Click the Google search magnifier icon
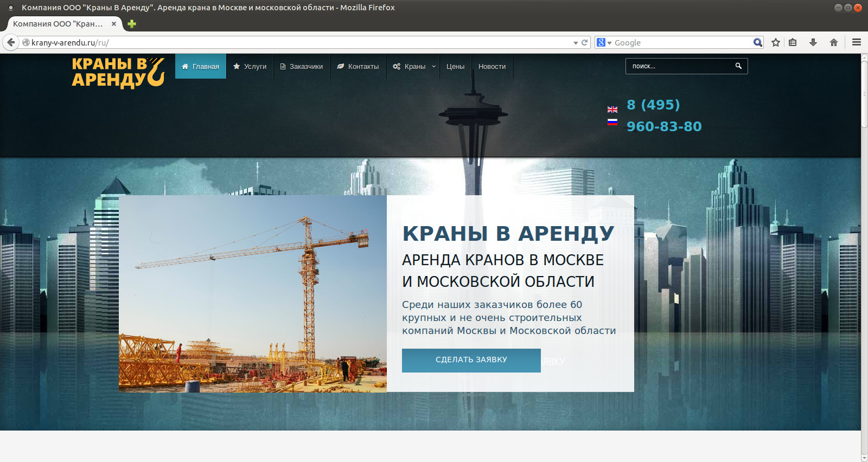 pos(757,42)
